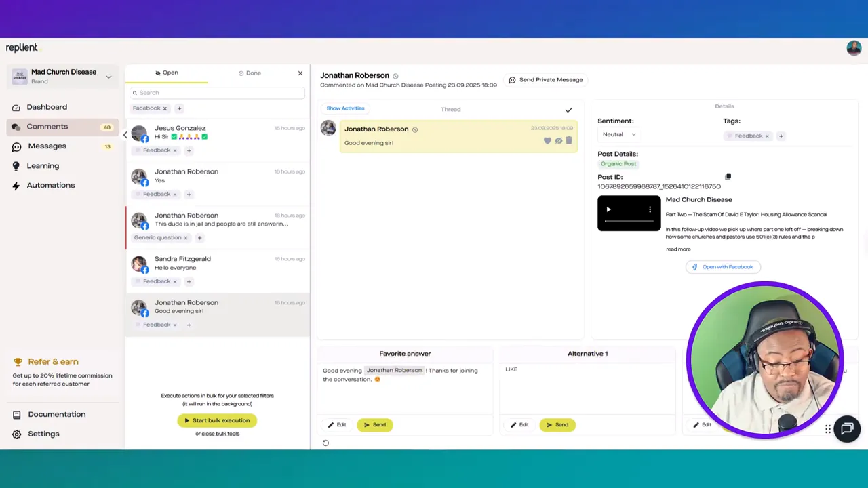Open Messages from the sidebar
The image size is (868, 488).
(x=47, y=146)
